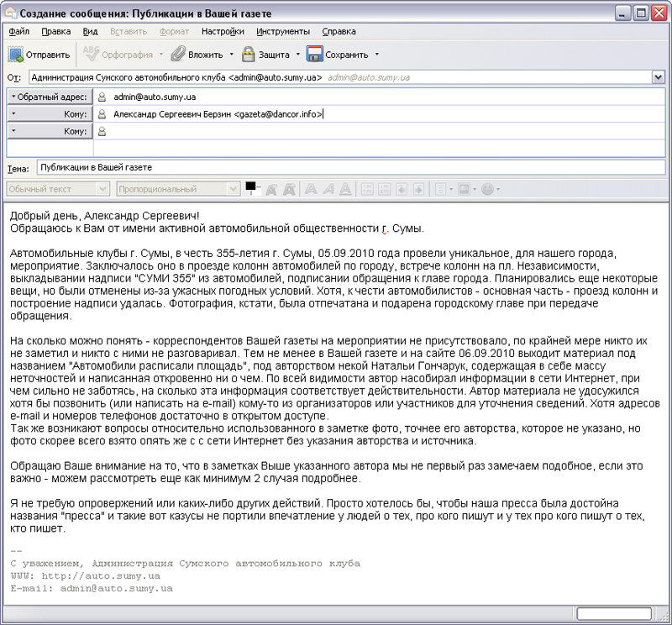Apply a bulleted list
The width and height of the screenshot is (672, 625).
point(367,189)
